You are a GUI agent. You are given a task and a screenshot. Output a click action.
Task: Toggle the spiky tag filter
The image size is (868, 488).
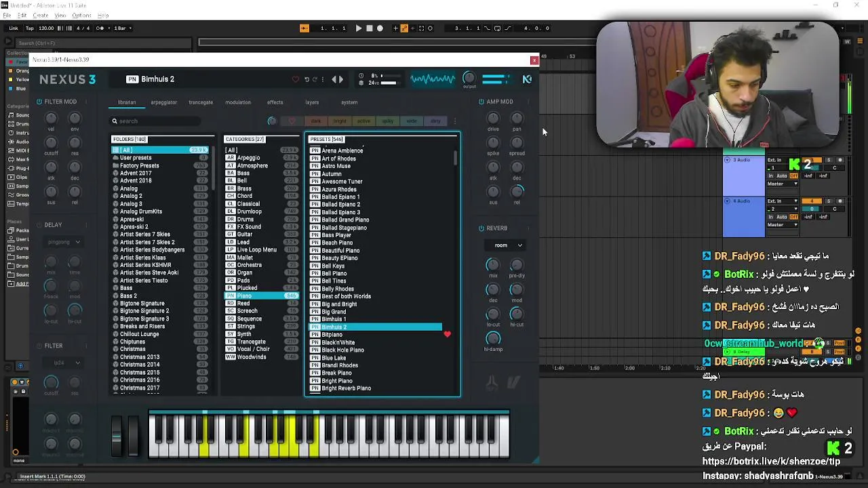(388, 121)
